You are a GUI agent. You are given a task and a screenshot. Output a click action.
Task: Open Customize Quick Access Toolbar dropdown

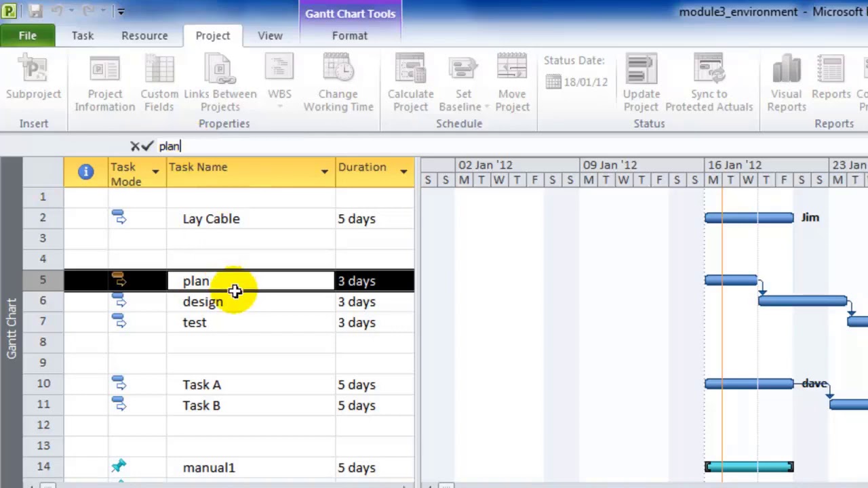tap(121, 12)
